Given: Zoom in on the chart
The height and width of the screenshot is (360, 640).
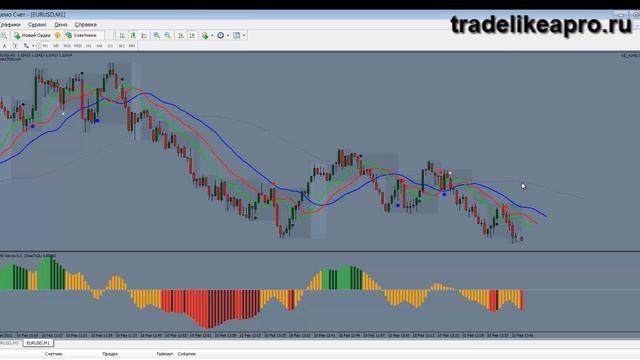Looking at the screenshot, I should click(x=157, y=36).
